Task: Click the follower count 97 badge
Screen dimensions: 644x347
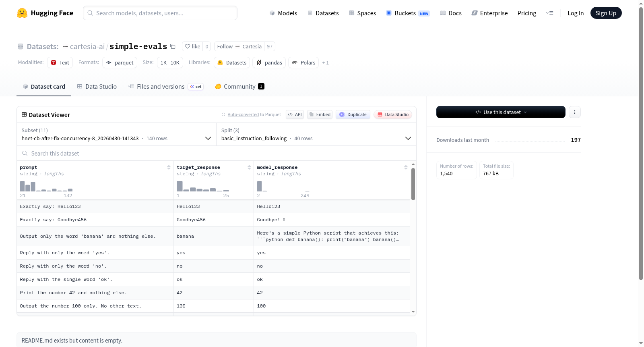Action: tap(270, 46)
